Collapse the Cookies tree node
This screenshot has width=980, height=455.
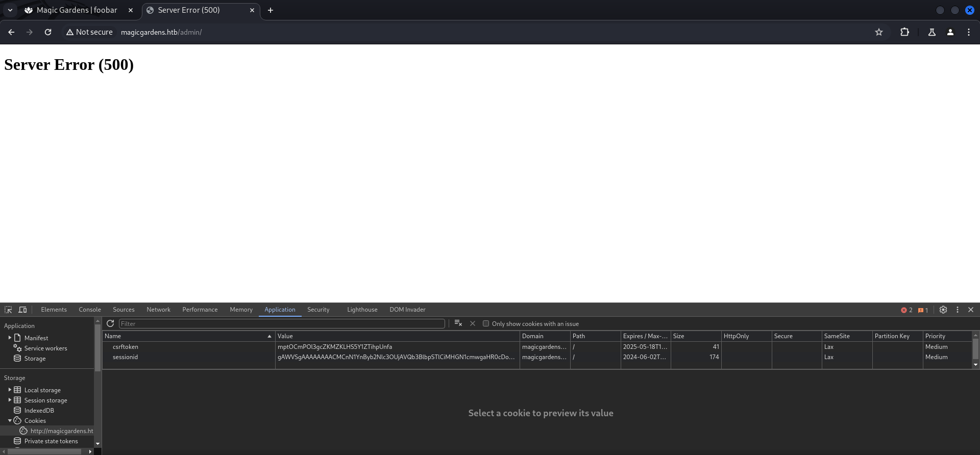click(10, 421)
